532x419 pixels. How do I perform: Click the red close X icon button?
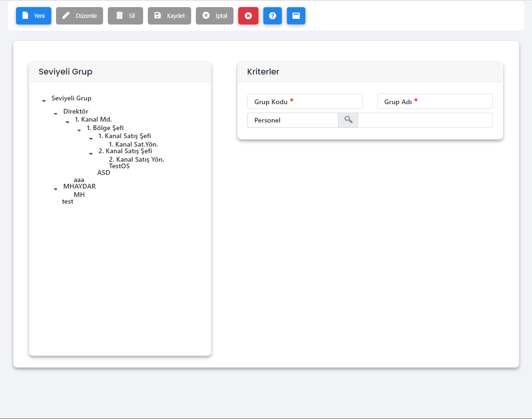point(249,16)
